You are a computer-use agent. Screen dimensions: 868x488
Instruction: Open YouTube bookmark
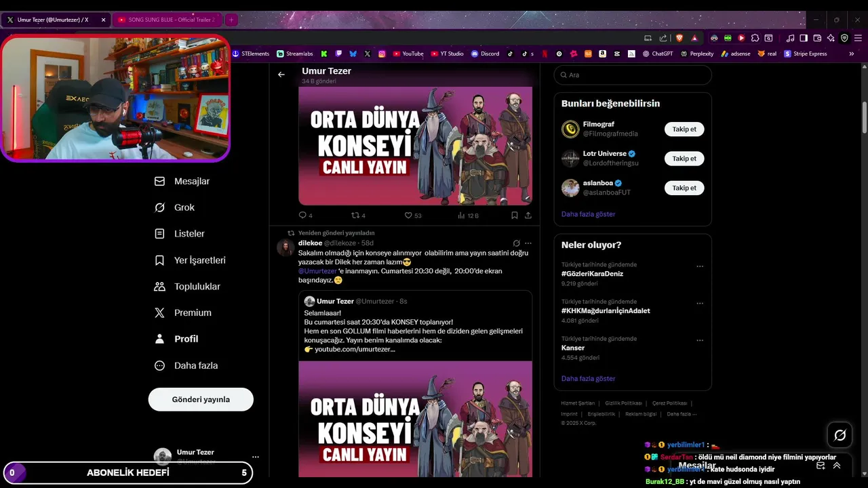[408, 54]
